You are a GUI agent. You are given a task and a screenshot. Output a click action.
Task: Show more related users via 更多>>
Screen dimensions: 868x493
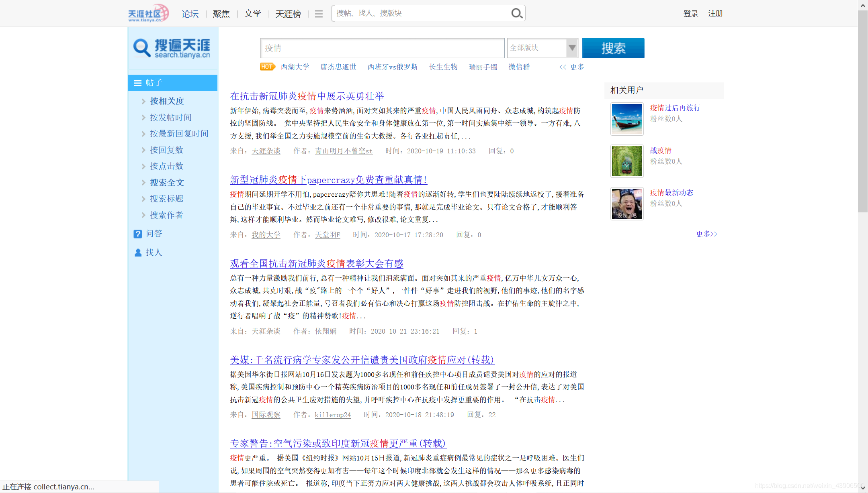[x=706, y=234]
